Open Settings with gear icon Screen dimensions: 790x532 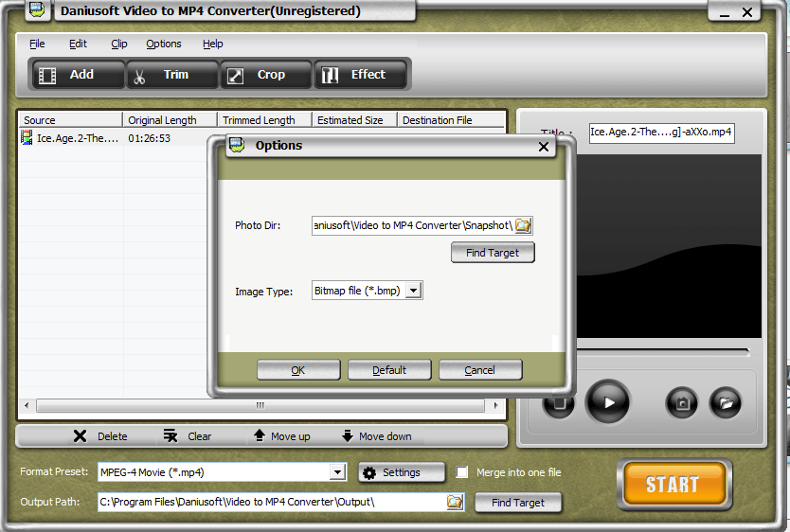pos(402,472)
